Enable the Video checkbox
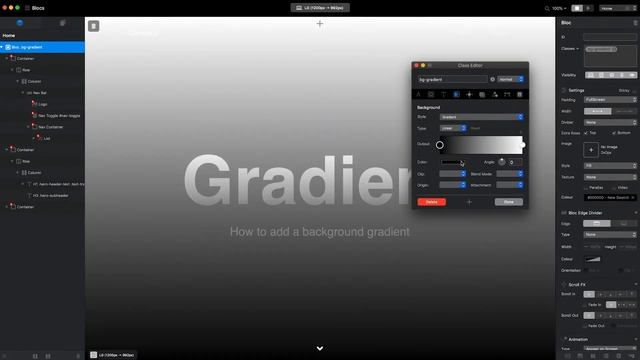 point(614,188)
